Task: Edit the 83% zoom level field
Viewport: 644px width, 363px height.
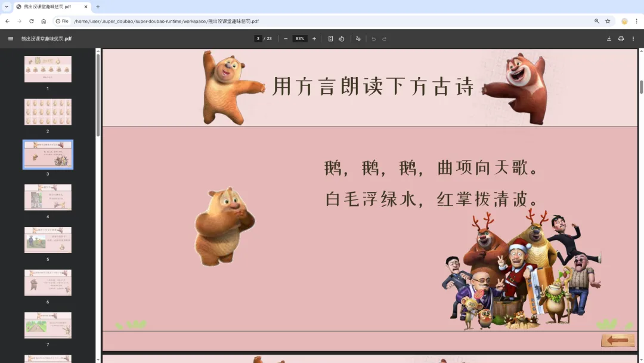Action: [x=300, y=39]
